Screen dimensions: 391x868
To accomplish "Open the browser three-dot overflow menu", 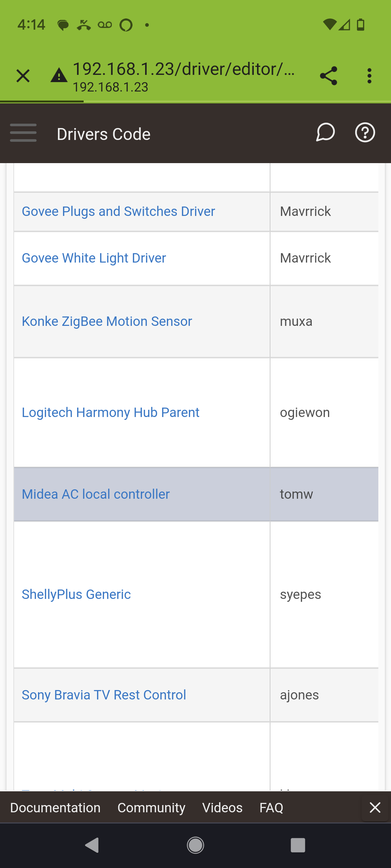I will tap(369, 76).
